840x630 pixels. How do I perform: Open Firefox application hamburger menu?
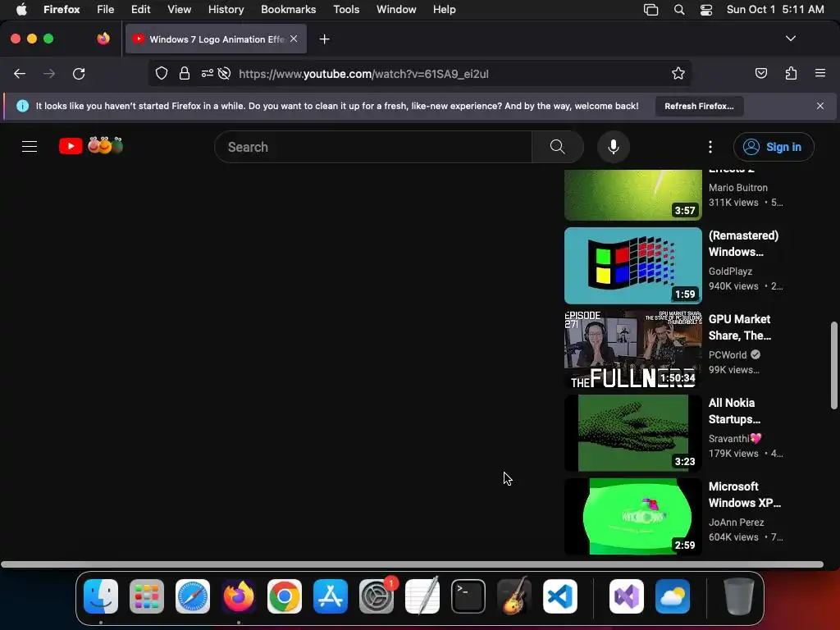tap(820, 73)
